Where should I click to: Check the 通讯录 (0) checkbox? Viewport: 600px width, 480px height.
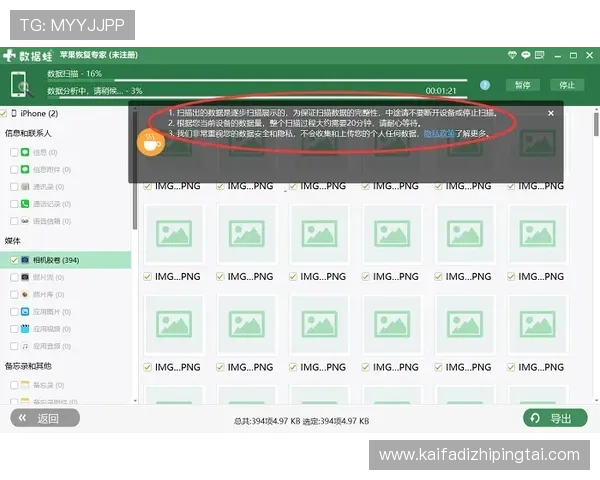point(14,187)
